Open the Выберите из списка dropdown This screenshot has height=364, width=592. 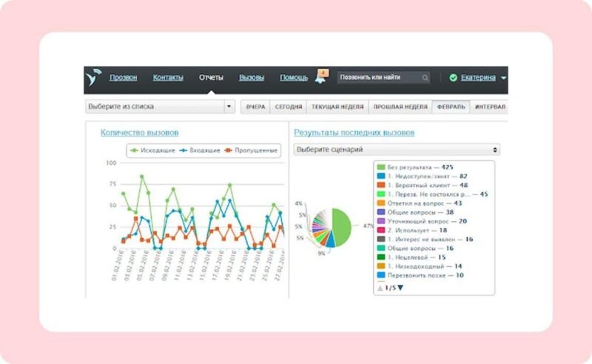[x=160, y=107]
